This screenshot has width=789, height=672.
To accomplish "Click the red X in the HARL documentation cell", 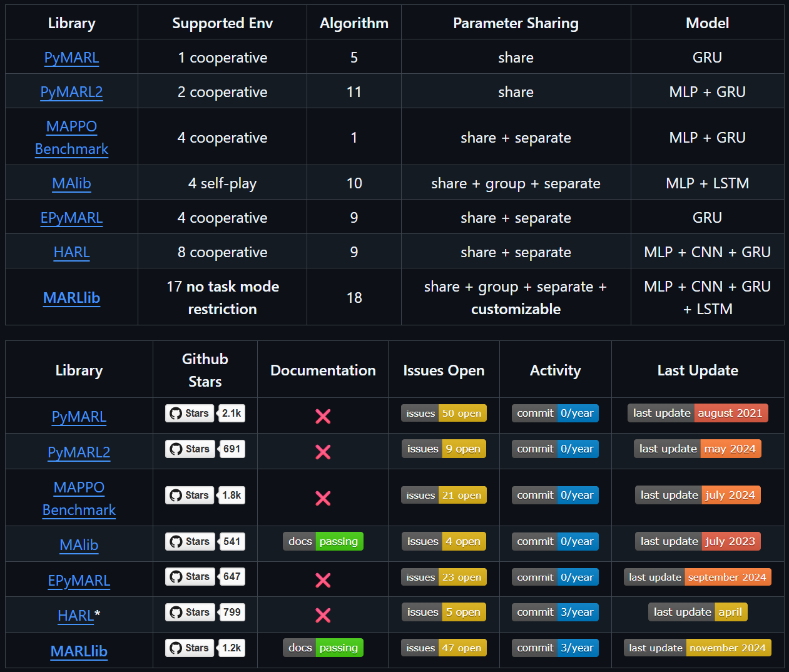I will 323,615.
